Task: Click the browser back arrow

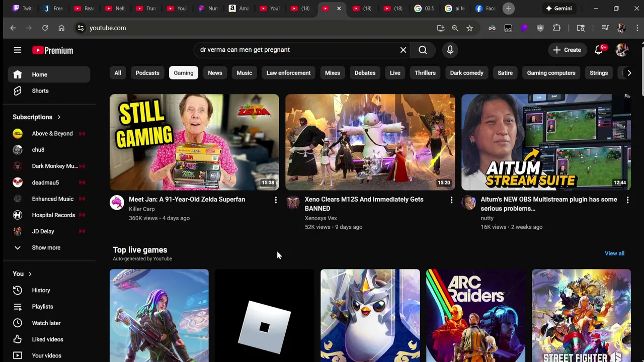Action: point(13,28)
